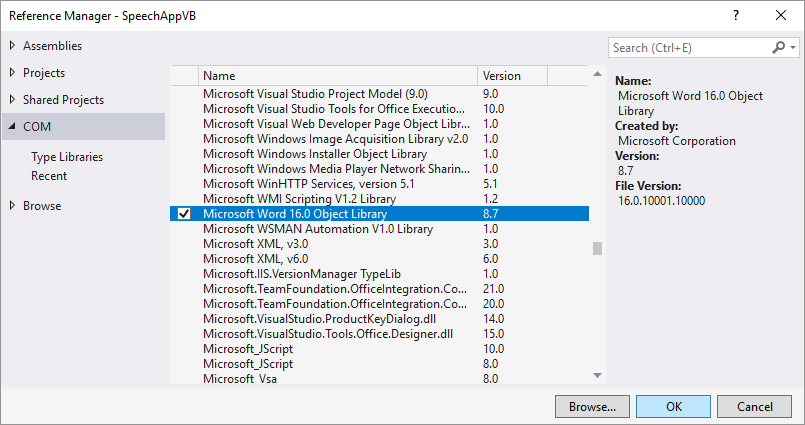Click the Browse... button
Viewport: 805px width, 425px height.
click(592, 407)
